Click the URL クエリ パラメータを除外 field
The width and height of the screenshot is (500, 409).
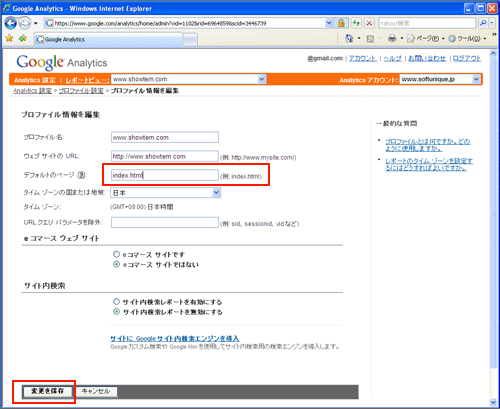point(165,223)
